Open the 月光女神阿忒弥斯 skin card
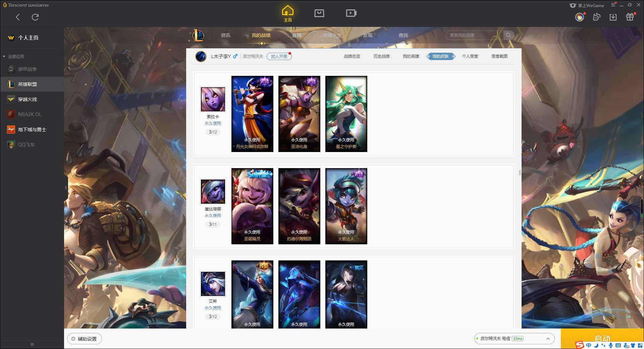The width and height of the screenshot is (644, 349). click(252, 114)
